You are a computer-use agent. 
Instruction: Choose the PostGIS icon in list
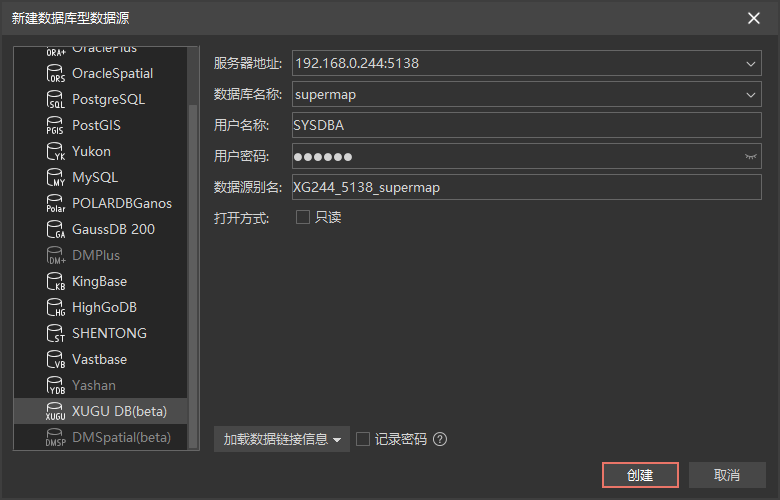point(56,126)
